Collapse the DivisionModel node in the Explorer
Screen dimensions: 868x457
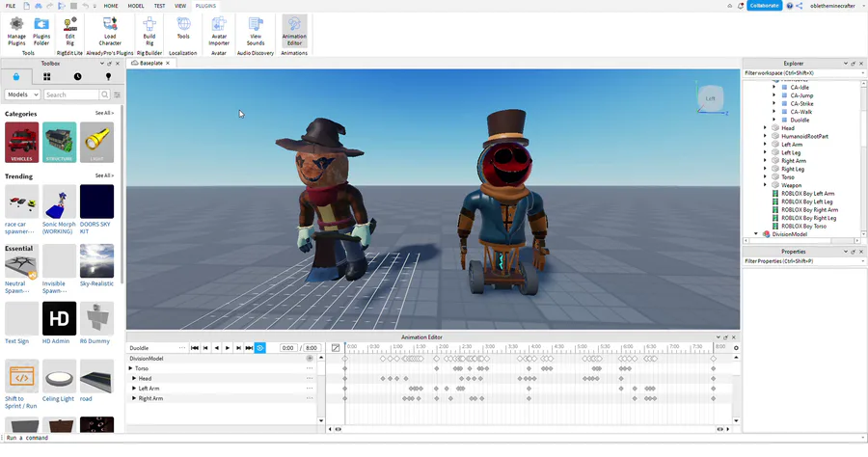[755, 234]
